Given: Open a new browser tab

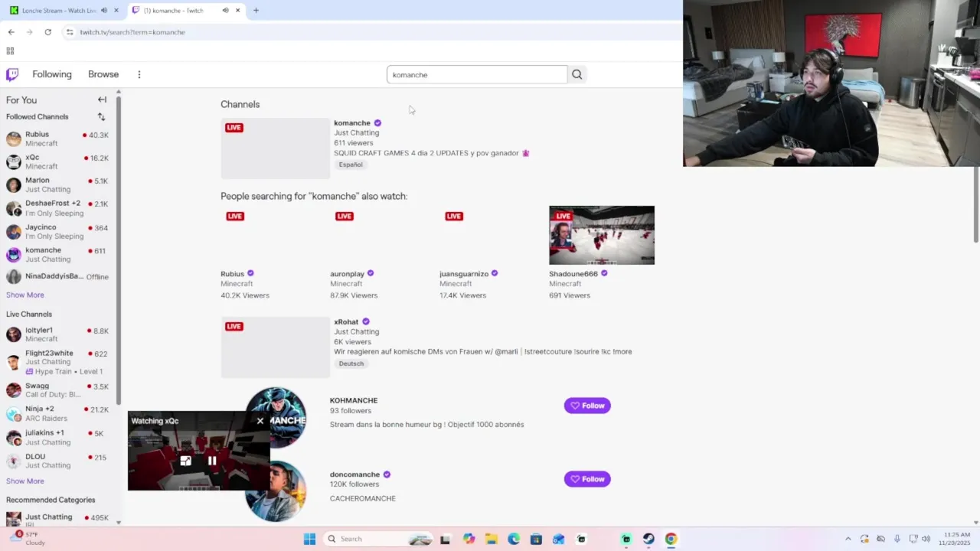Looking at the screenshot, I should pyautogui.click(x=256, y=11).
